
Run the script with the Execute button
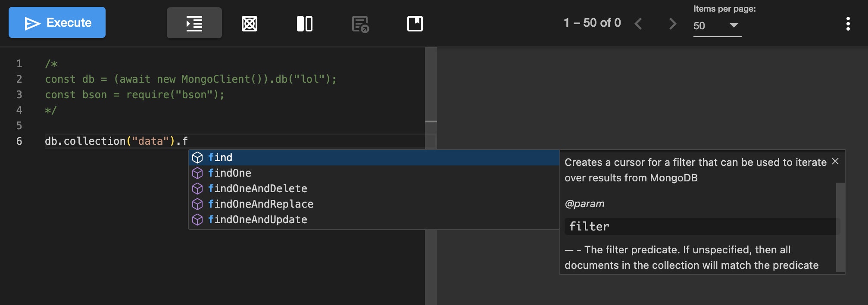coord(57,22)
